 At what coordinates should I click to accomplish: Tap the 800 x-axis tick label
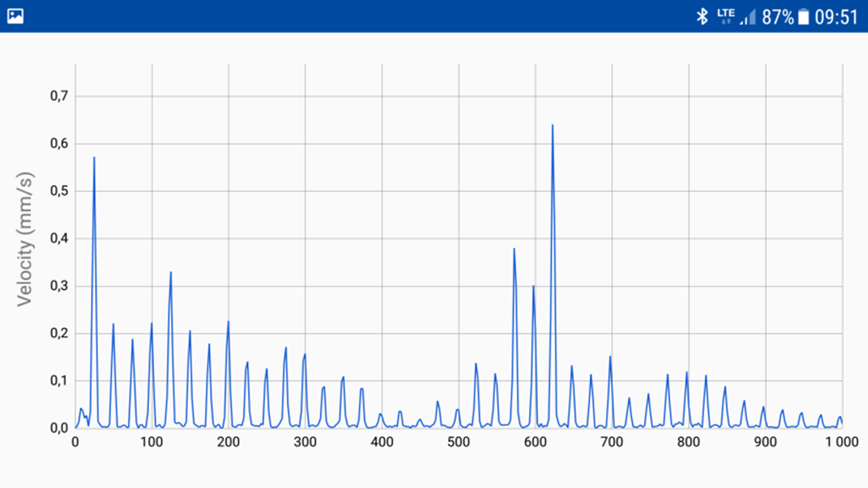coord(689,442)
